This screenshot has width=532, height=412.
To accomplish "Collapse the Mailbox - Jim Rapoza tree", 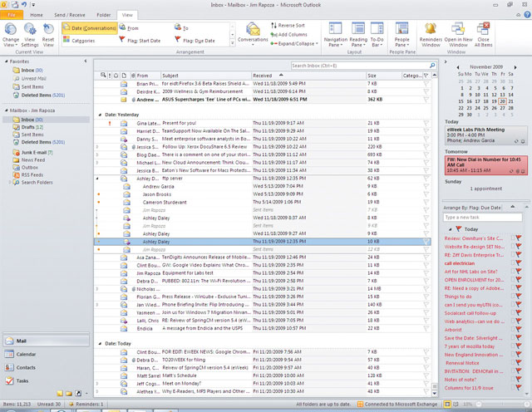I will 6,110.
